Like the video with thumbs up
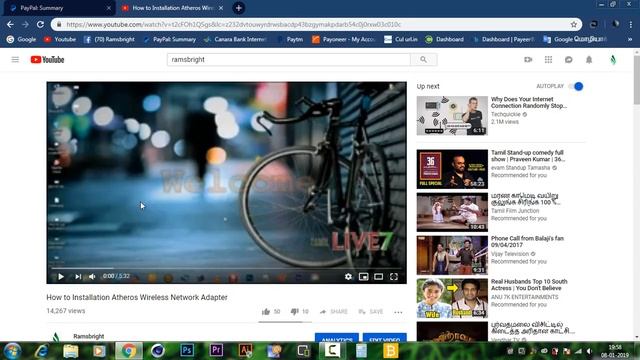640x360 pixels. point(271,311)
